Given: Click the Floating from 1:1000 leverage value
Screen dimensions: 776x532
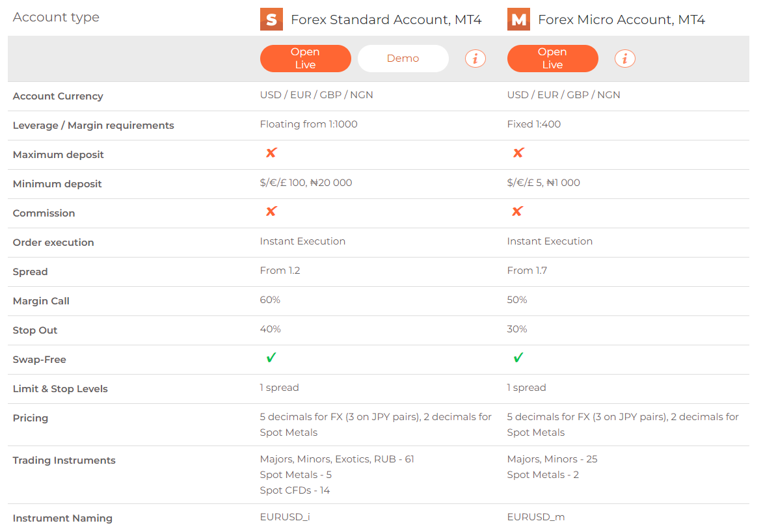Looking at the screenshot, I should point(309,124).
